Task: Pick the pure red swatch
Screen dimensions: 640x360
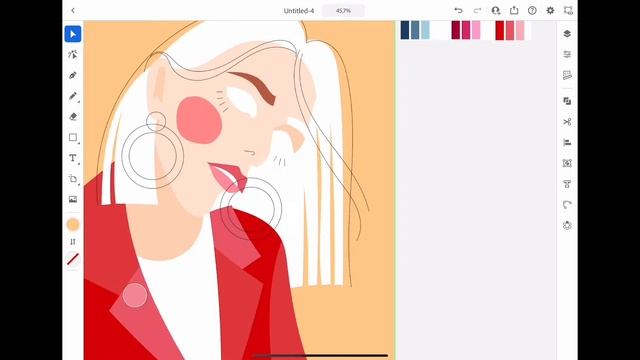Action: pyautogui.click(x=500, y=30)
